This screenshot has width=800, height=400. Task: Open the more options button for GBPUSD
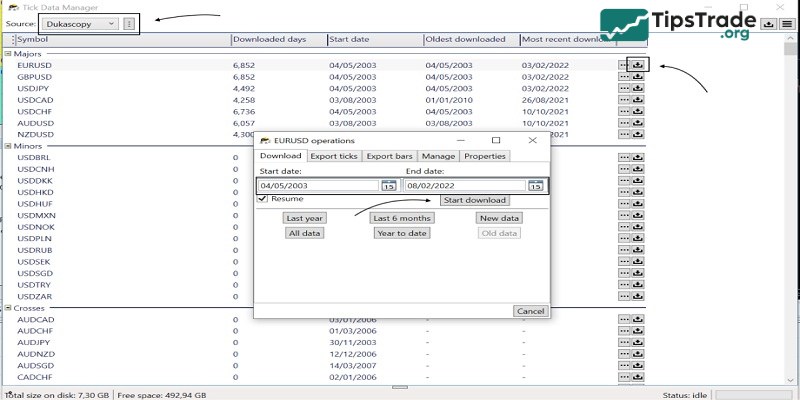tap(625, 76)
